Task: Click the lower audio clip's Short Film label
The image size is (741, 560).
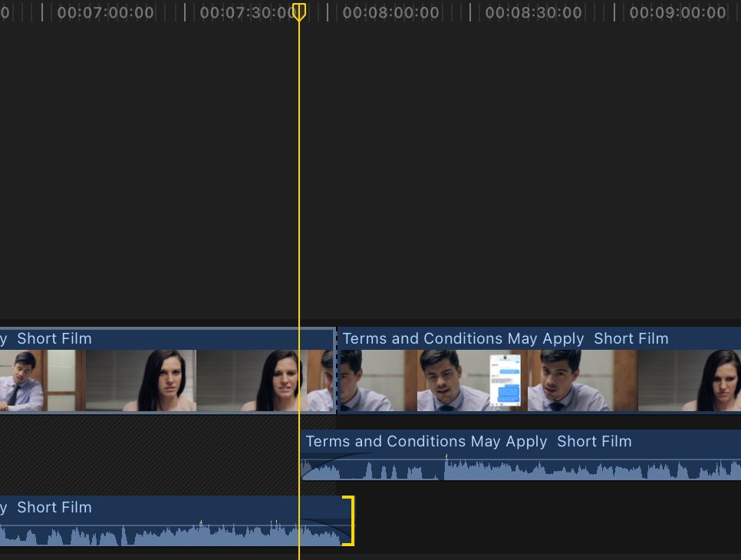Action: pos(54,507)
